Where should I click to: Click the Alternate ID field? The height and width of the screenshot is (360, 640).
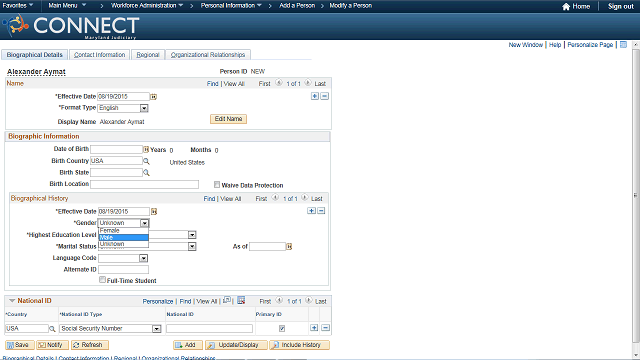(x=124, y=269)
